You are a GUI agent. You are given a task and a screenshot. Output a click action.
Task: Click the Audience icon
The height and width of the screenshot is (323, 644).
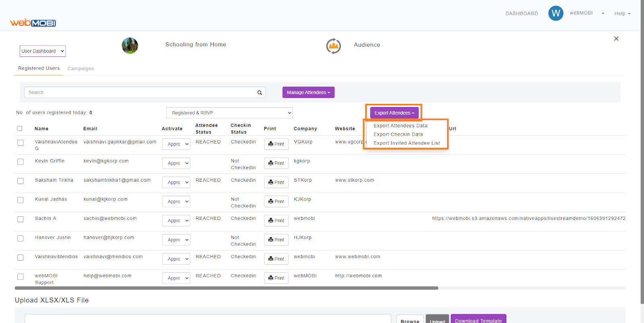(x=333, y=46)
